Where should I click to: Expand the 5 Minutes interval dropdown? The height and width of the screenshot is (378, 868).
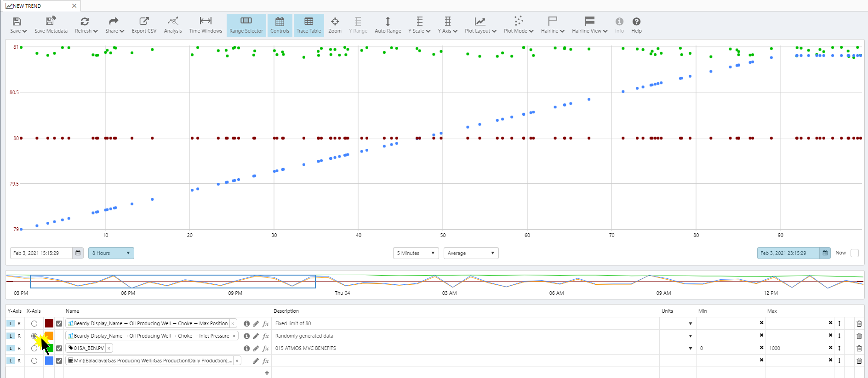416,253
